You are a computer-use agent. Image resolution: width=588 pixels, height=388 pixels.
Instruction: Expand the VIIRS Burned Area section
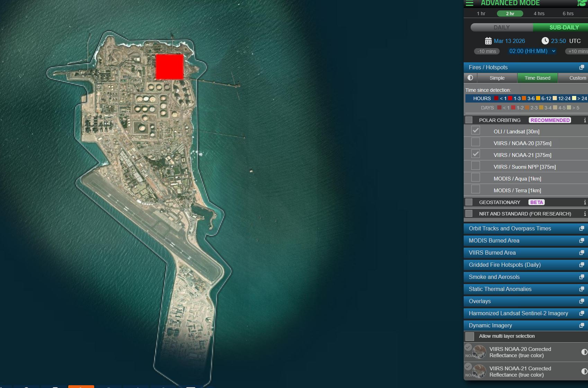(526, 253)
